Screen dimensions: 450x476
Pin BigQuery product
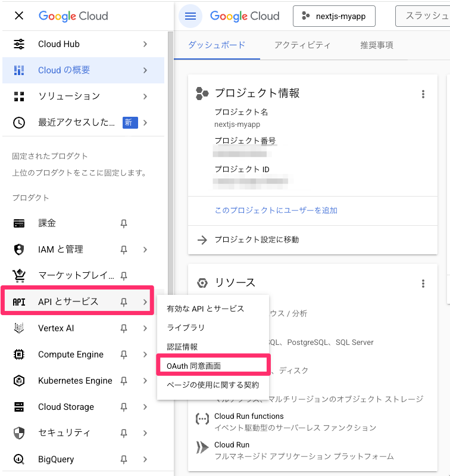[x=124, y=459]
